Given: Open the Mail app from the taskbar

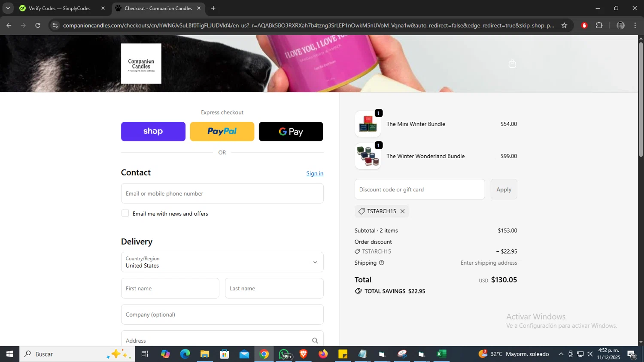Looking at the screenshot, I should [x=244, y=354].
